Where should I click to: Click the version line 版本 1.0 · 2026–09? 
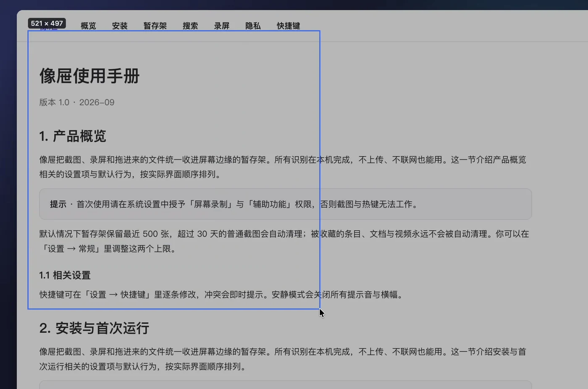click(77, 102)
